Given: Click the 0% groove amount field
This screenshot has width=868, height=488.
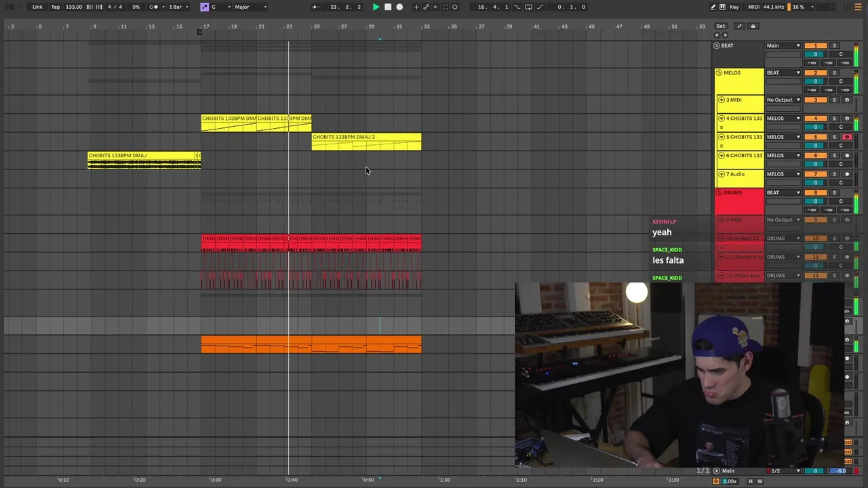Looking at the screenshot, I should 136,7.
